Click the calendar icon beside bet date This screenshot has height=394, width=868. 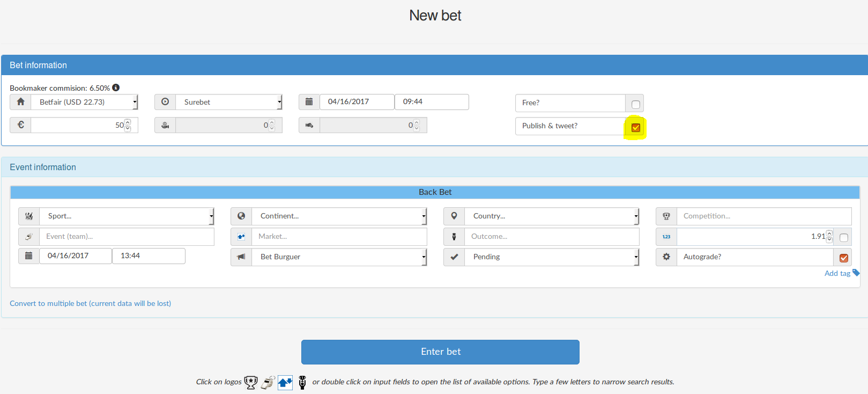tap(309, 101)
